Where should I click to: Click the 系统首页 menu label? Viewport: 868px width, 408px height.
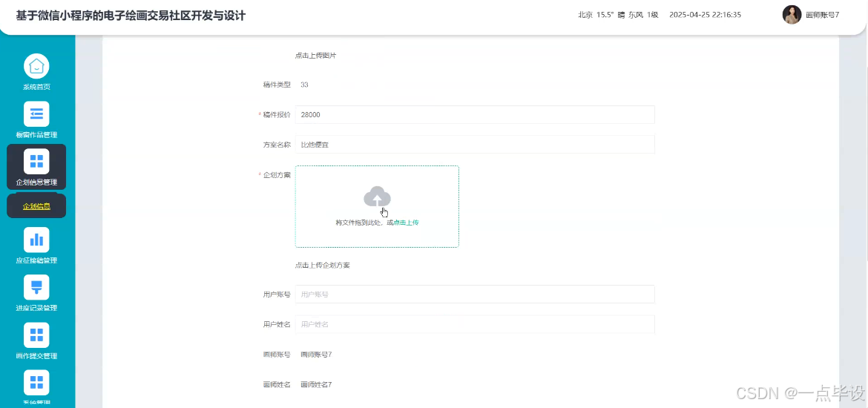pyautogui.click(x=36, y=87)
